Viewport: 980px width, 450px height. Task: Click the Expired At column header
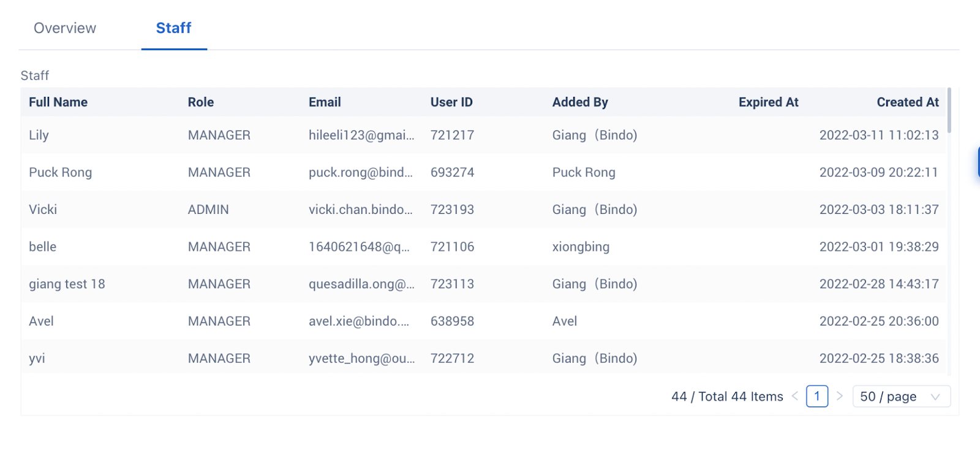coord(768,102)
